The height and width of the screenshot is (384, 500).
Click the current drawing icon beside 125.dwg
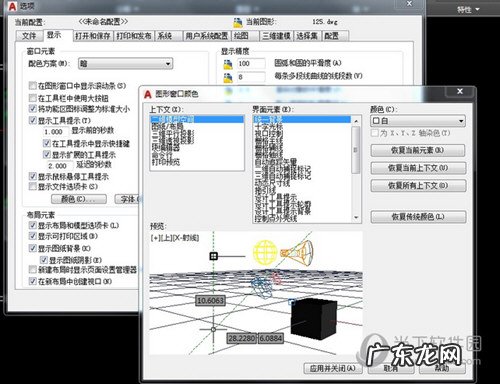click(x=238, y=23)
